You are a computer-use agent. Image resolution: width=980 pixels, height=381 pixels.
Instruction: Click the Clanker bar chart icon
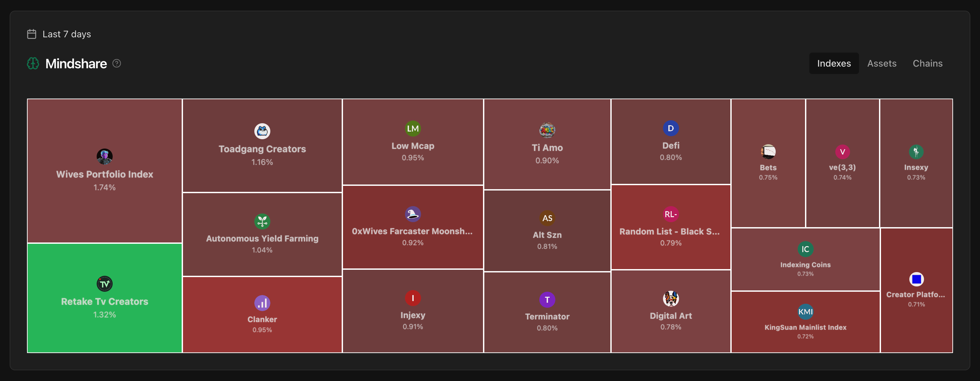[x=262, y=303]
